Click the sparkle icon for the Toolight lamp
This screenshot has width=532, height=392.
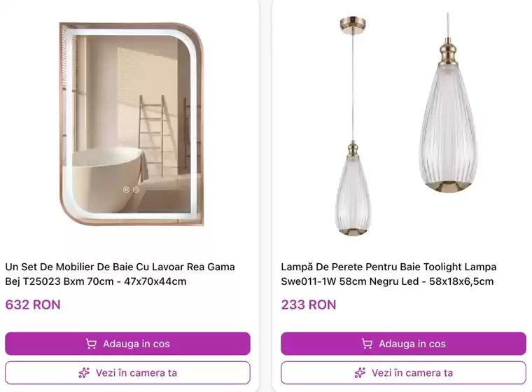[x=360, y=372]
